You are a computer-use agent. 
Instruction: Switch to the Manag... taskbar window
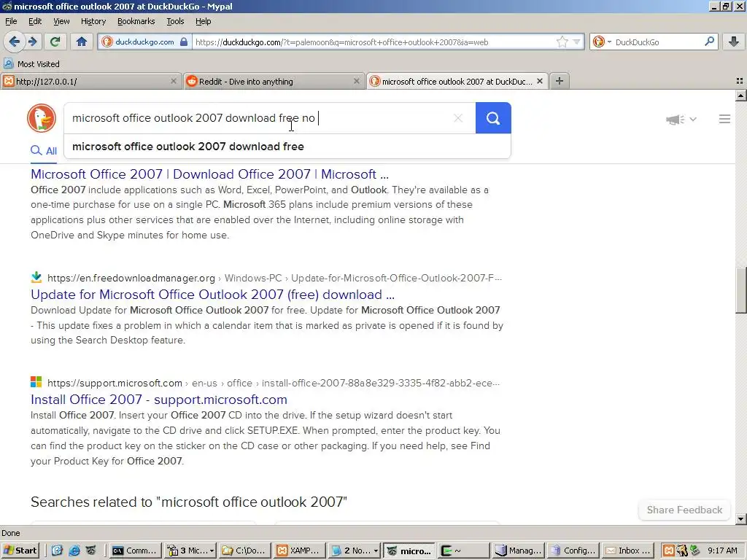[519, 551]
